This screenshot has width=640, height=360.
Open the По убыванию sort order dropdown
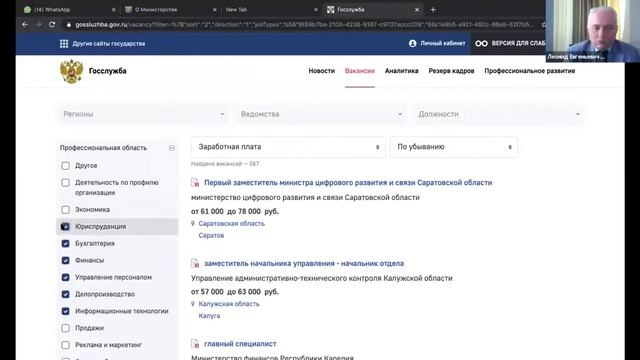(454, 147)
